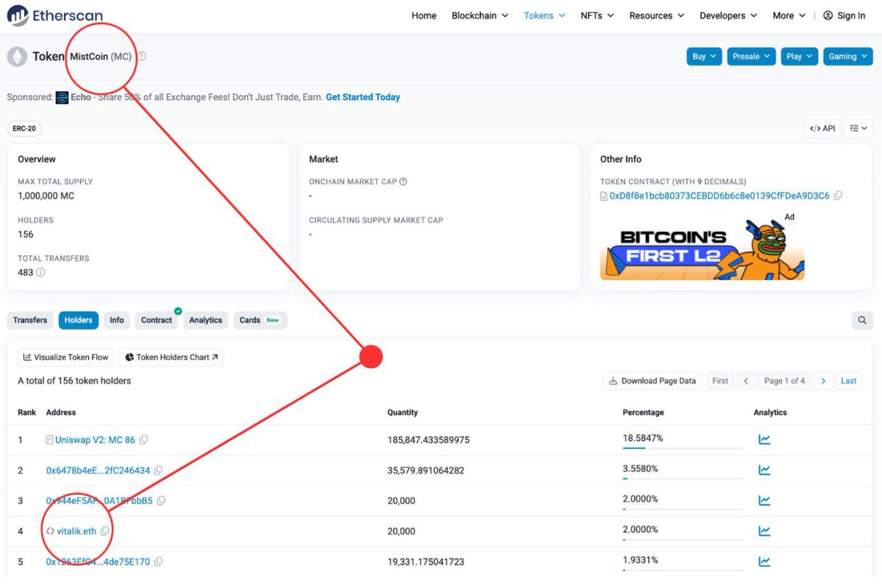Open the Contract tab
882x588 pixels.
[157, 320]
